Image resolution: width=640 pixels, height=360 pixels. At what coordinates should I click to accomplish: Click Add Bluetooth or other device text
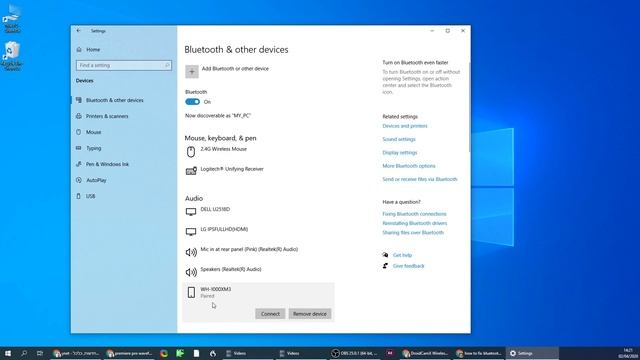click(235, 69)
